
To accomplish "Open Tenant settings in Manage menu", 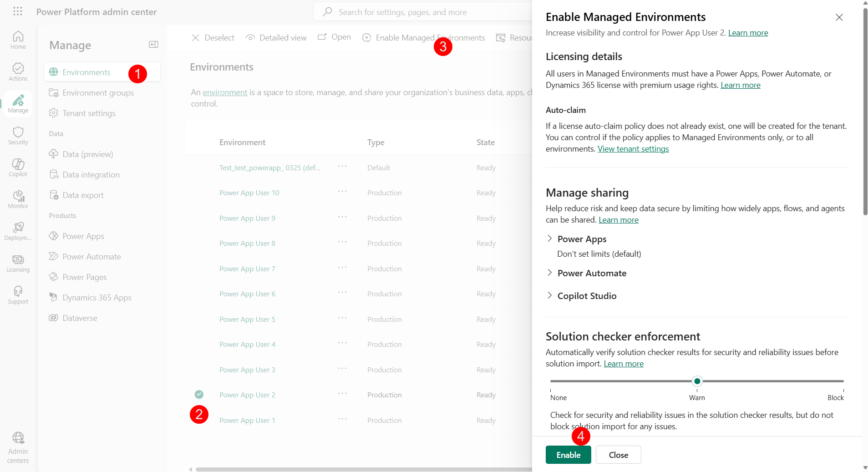I will click(x=89, y=113).
